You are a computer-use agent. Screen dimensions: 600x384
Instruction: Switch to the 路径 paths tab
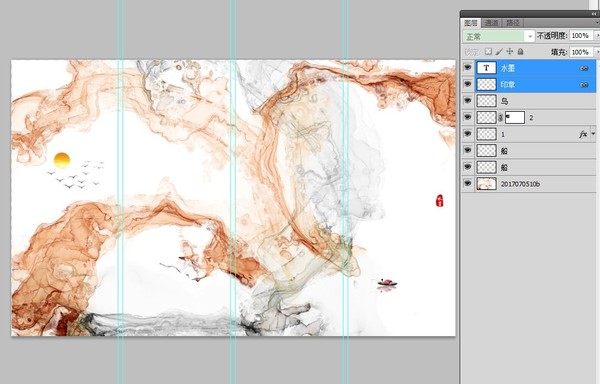(x=513, y=23)
